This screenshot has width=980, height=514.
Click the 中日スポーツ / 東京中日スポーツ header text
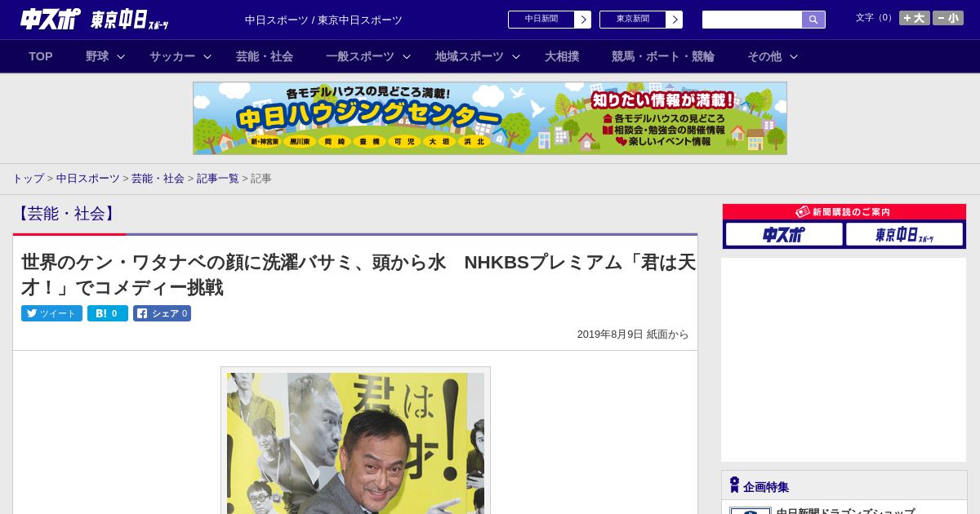tap(323, 20)
